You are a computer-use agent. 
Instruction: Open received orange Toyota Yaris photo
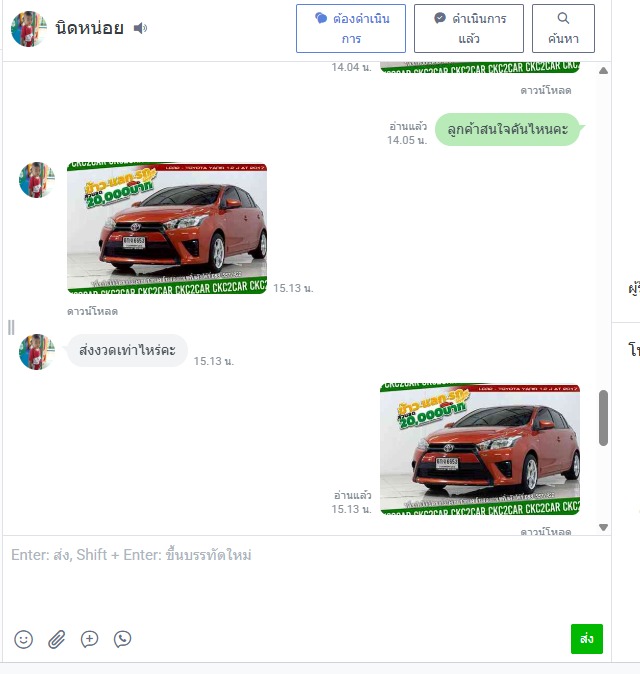click(x=167, y=228)
